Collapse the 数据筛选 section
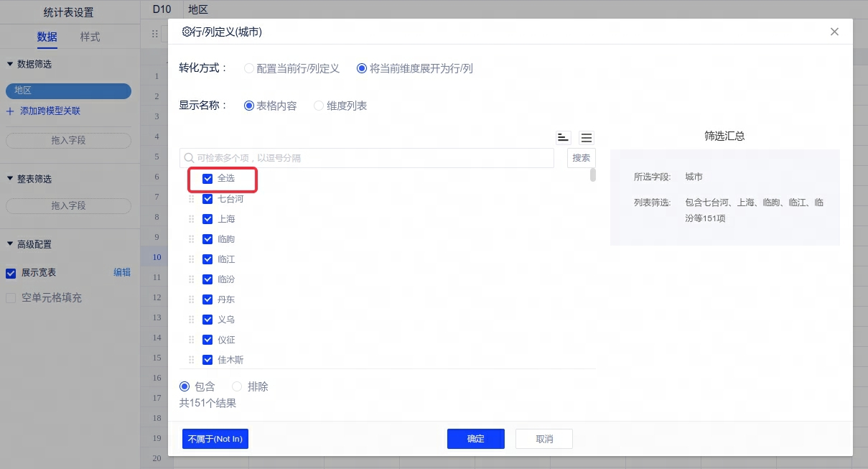This screenshot has height=469, width=868. coord(10,64)
